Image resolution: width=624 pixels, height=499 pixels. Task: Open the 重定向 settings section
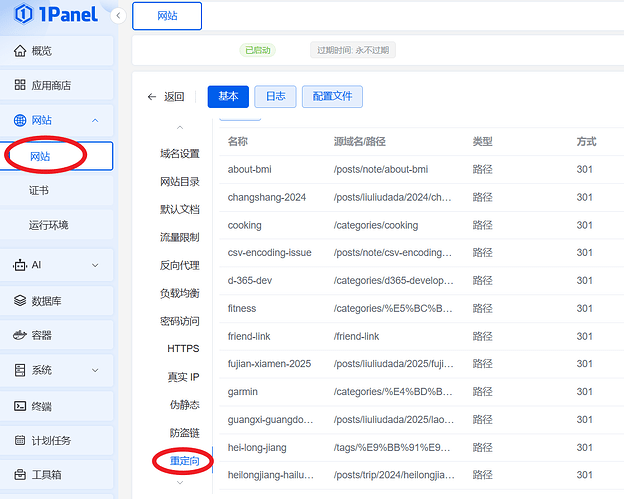pos(183,461)
